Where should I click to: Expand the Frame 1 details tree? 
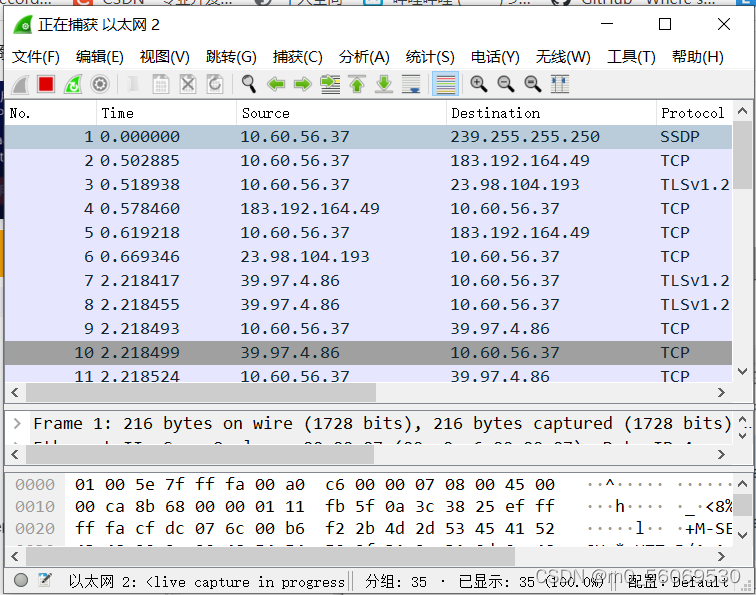[x=16, y=424]
